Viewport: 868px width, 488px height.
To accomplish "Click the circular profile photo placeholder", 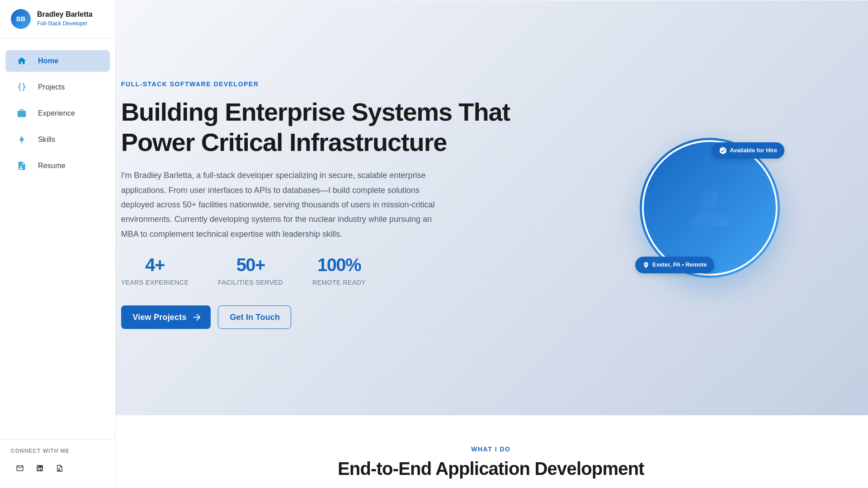I will coord(710,208).
